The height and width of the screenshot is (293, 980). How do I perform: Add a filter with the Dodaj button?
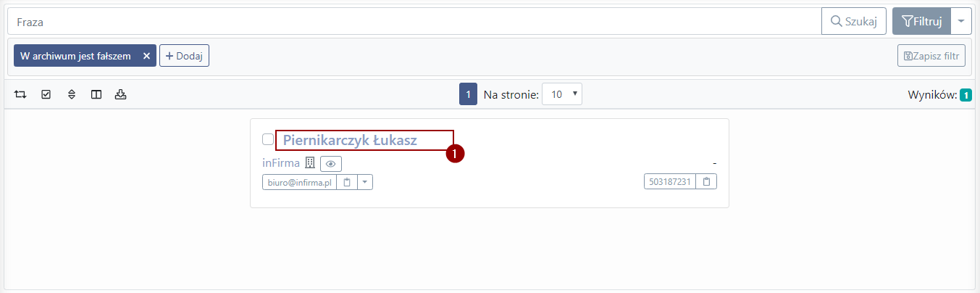(x=184, y=56)
